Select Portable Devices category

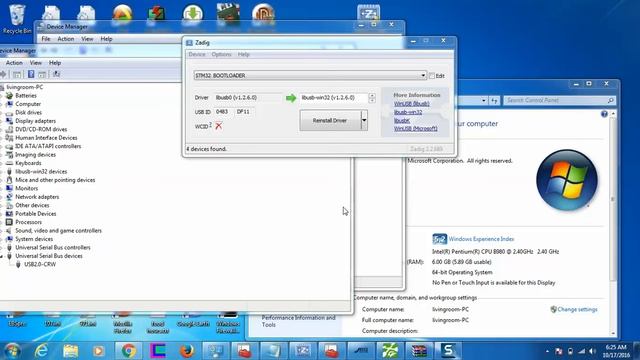click(x=36, y=214)
